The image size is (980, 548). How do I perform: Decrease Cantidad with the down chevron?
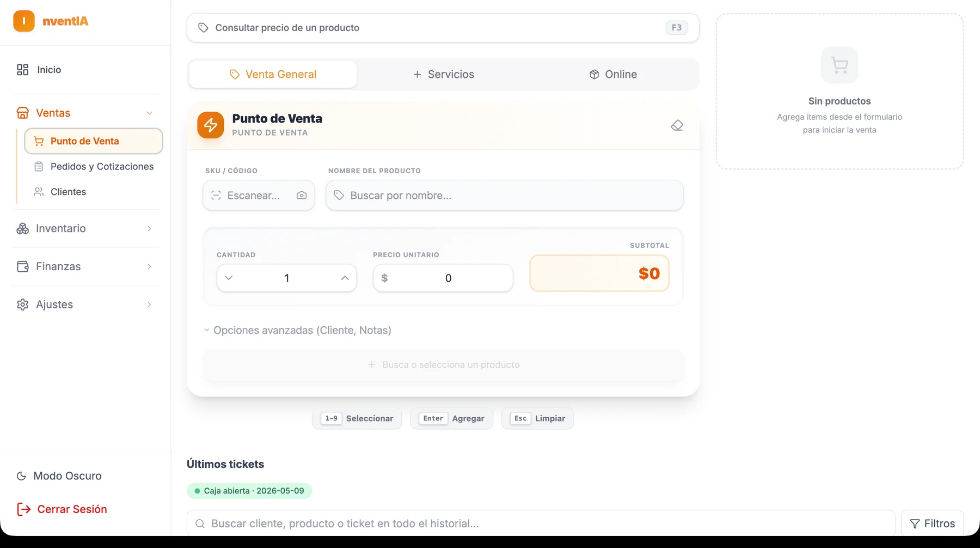(229, 278)
